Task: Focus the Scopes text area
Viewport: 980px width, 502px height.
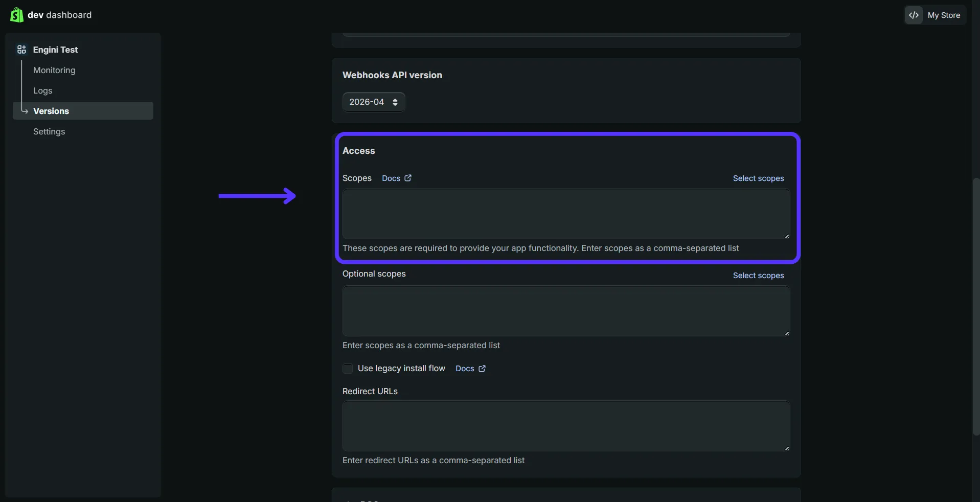Action: click(566, 214)
